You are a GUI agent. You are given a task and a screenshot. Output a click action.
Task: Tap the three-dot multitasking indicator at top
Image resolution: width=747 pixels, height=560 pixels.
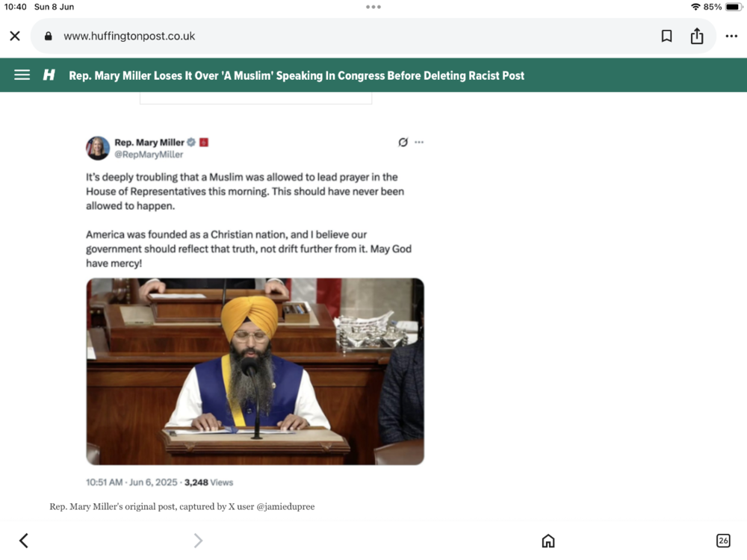[373, 7]
